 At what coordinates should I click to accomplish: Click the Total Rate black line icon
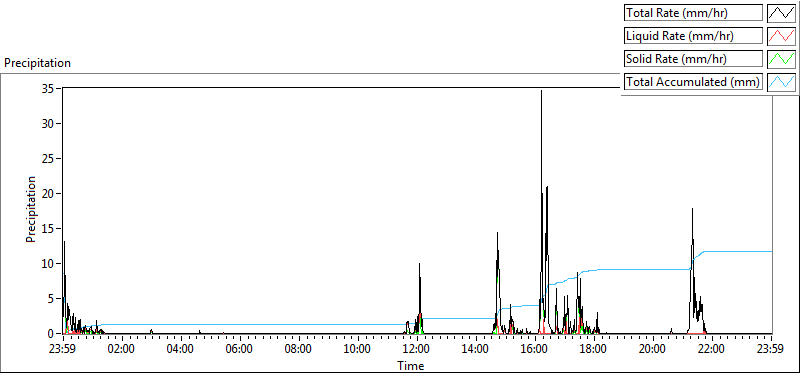781,13
